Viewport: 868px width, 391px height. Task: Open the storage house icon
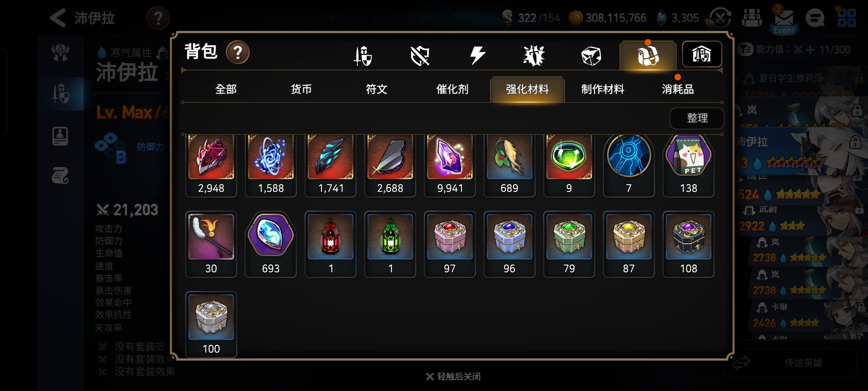click(x=702, y=54)
